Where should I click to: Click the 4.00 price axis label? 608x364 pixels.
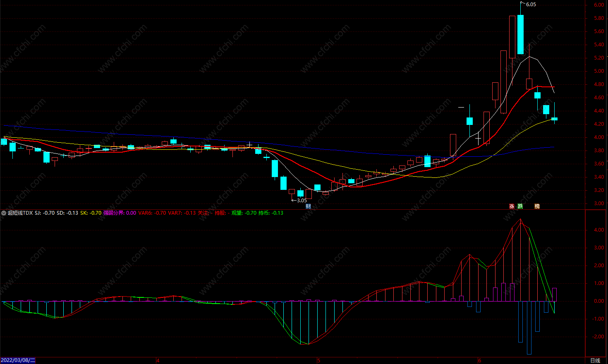(598, 137)
